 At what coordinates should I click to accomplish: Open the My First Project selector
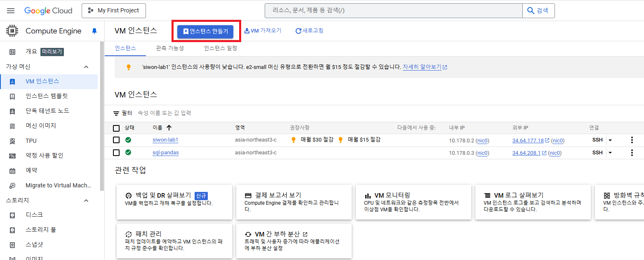click(114, 10)
